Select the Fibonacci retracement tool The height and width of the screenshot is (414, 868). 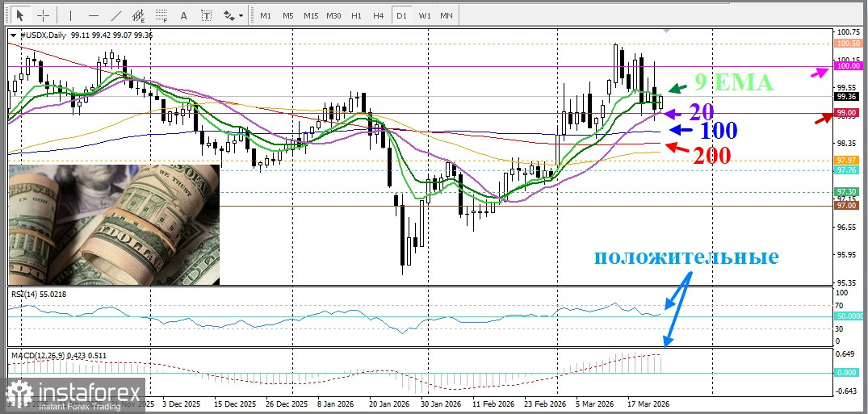pos(162,15)
